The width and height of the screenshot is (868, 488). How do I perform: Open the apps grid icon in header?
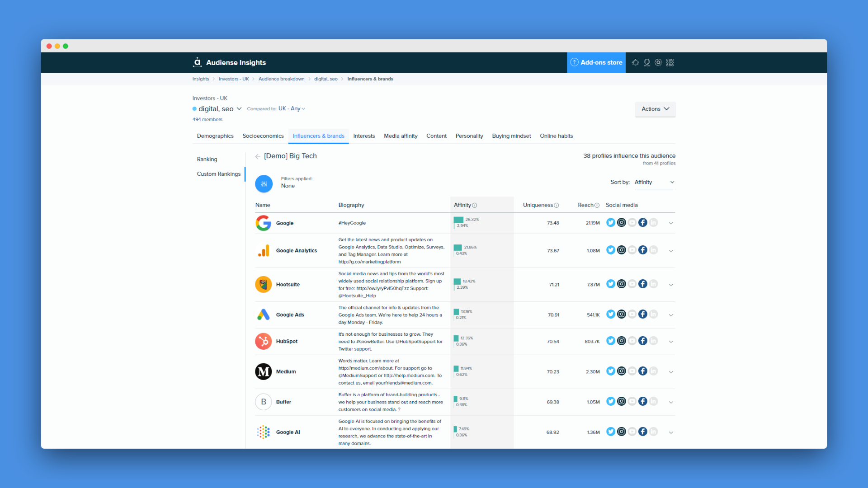pos(670,63)
